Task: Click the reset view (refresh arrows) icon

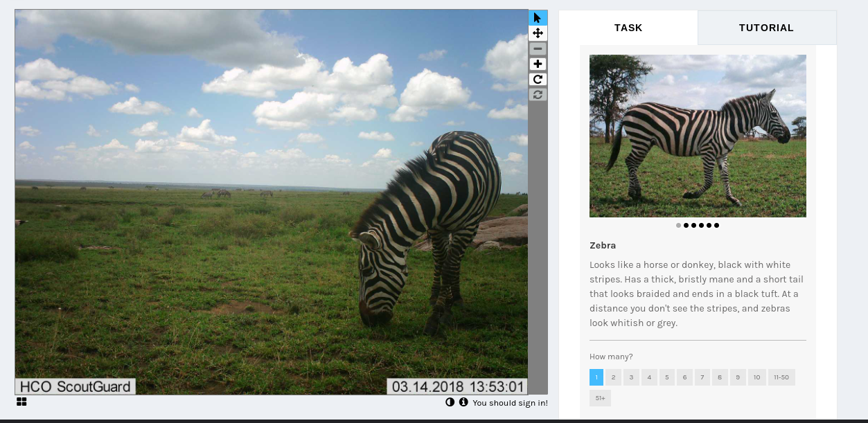Action: coord(538,94)
